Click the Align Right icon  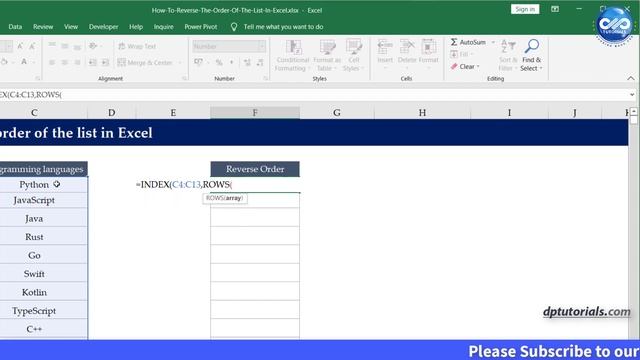(x=77, y=62)
